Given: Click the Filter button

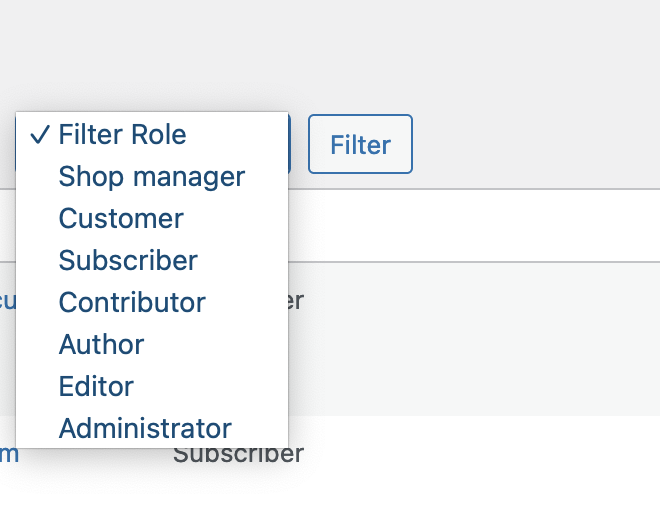Looking at the screenshot, I should point(360,144).
